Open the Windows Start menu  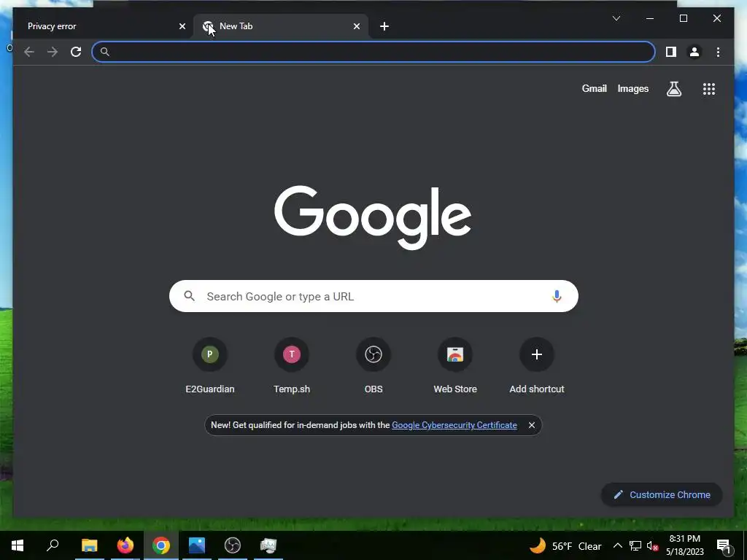click(x=18, y=545)
